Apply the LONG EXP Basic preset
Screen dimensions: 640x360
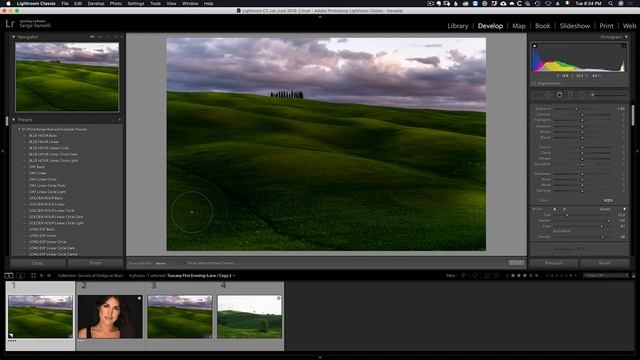click(x=42, y=229)
